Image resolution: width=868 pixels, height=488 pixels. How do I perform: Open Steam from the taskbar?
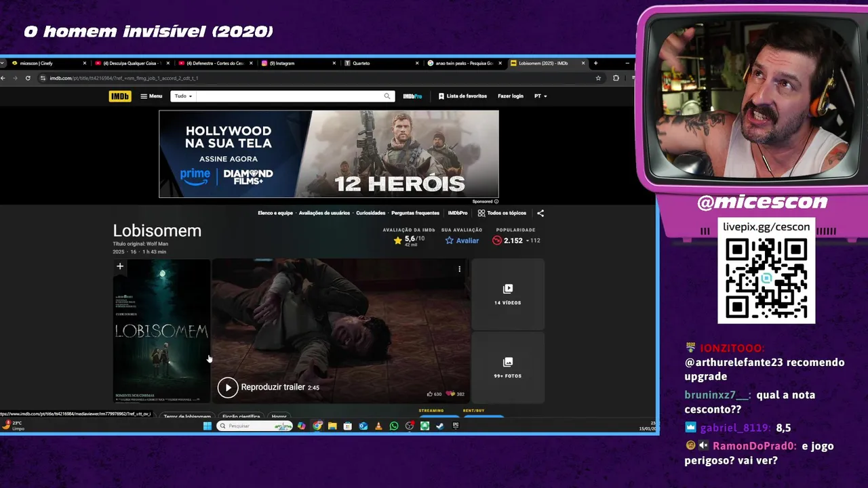coord(440,426)
